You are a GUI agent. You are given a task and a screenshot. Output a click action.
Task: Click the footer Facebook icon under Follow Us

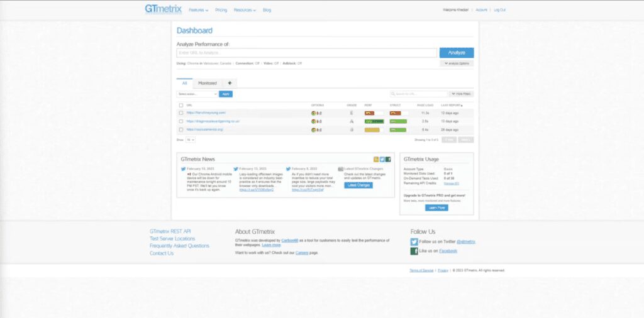pos(414,251)
